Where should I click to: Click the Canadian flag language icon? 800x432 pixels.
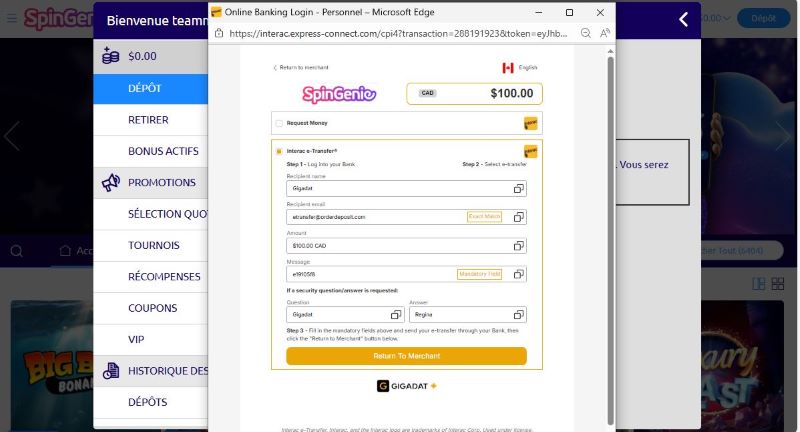(508, 68)
